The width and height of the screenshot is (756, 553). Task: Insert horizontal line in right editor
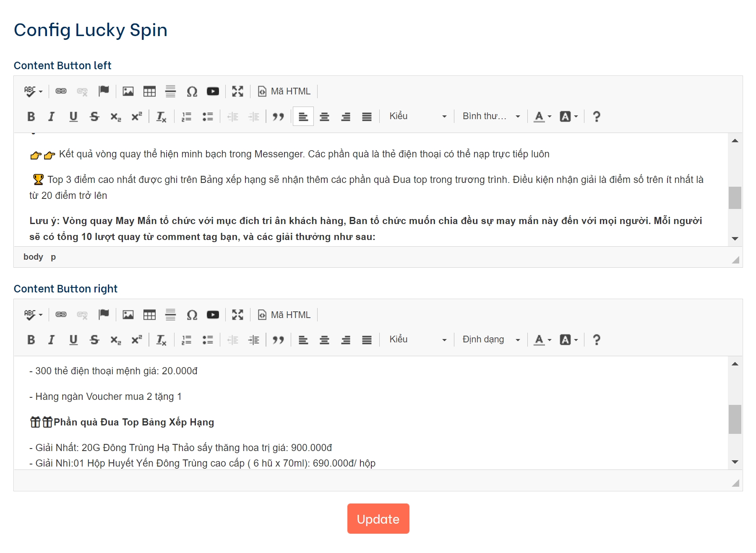(170, 315)
